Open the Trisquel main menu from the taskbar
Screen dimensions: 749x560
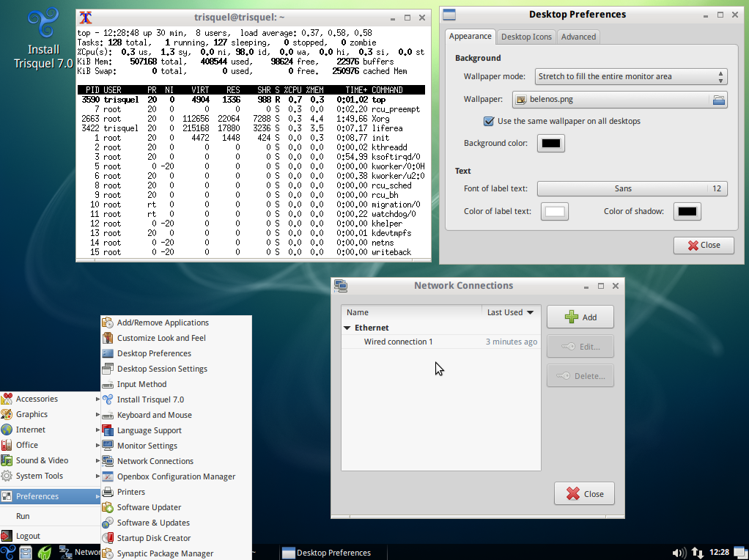7,552
